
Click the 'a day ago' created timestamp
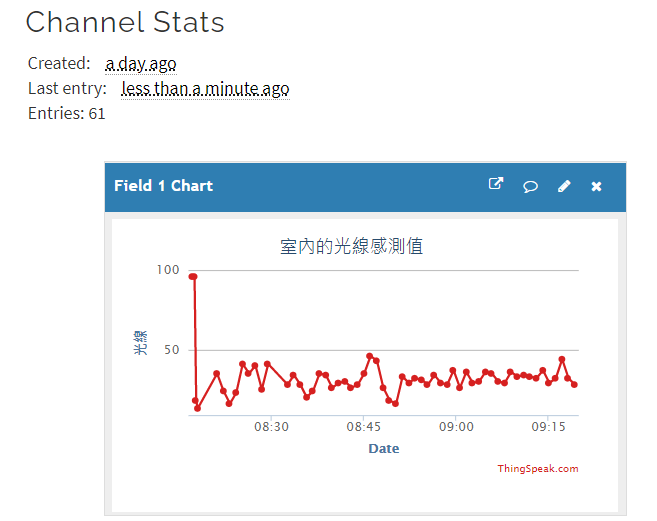(141, 64)
